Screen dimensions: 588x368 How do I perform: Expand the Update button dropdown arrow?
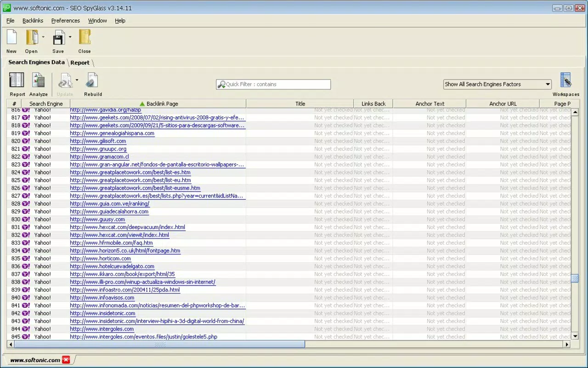(x=77, y=80)
